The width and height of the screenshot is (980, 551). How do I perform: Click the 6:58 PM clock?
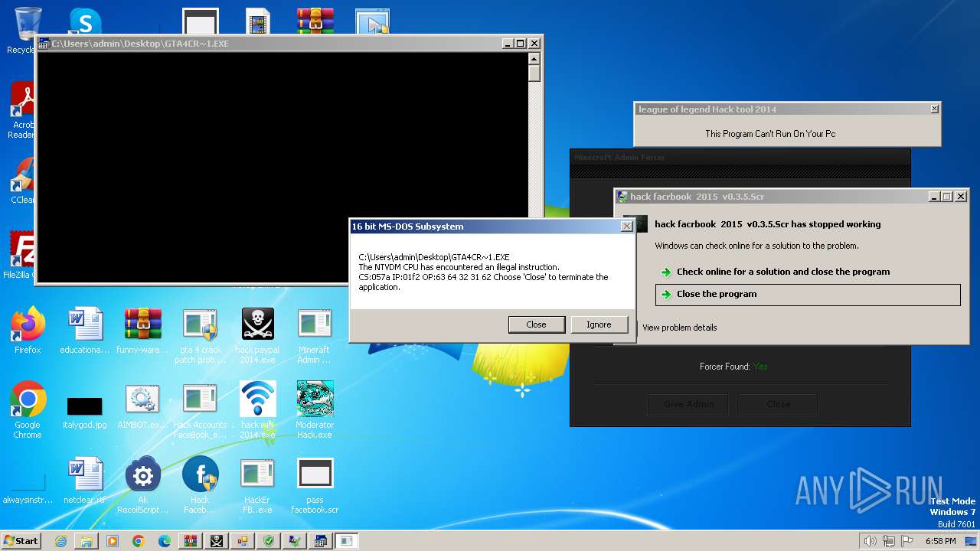[940, 541]
